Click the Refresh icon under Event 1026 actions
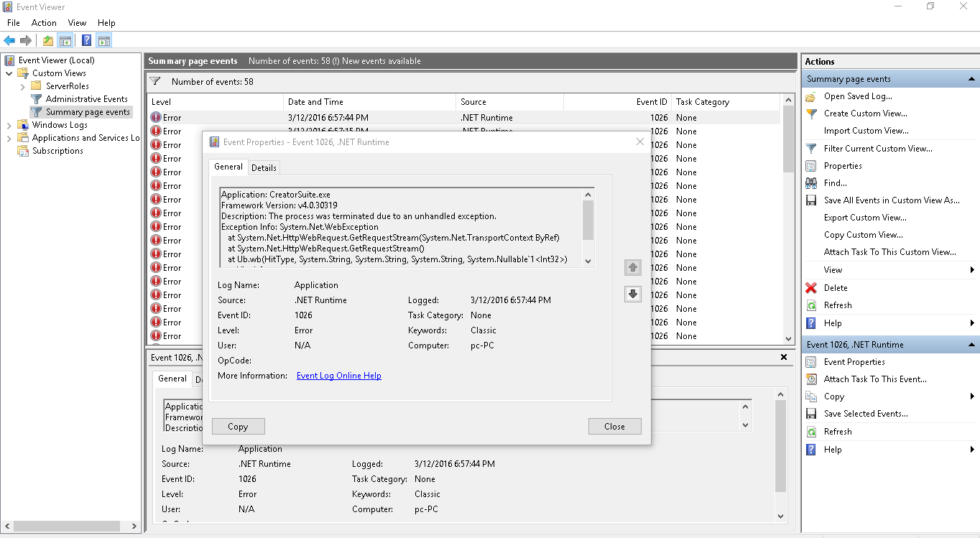The width and height of the screenshot is (980, 538). pos(811,432)
